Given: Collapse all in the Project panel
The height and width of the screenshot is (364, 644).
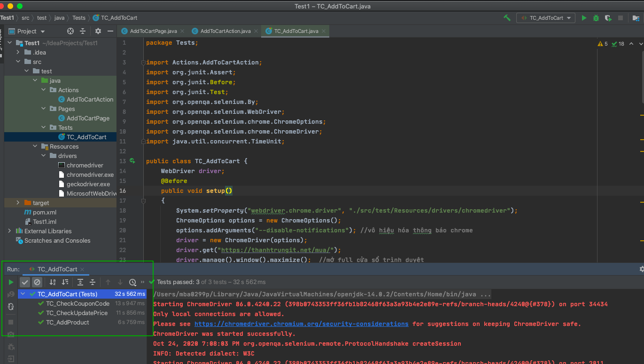Looking at the screenshot, I should [83, 31].
